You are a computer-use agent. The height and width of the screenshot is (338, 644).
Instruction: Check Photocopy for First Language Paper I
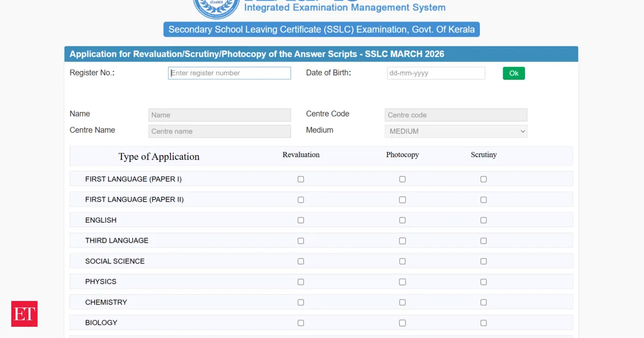pyautogui.click(x=402, y=179)
